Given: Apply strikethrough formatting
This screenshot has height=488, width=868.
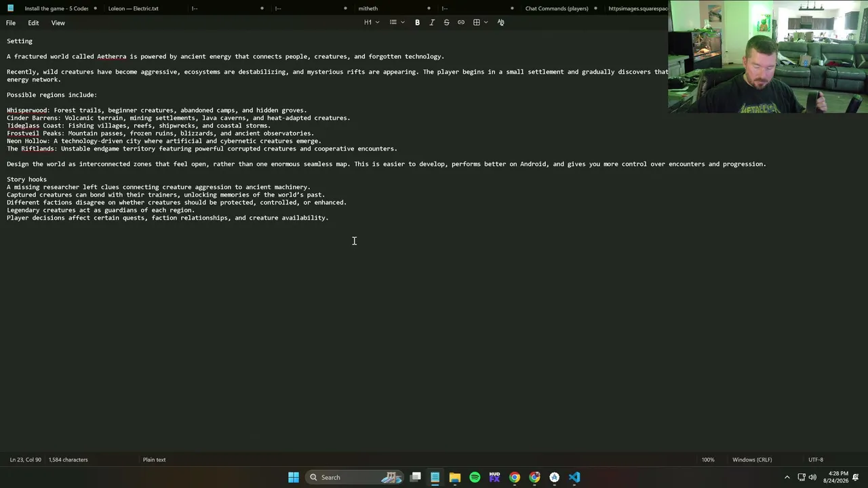Looking at the screenshot, I should point(446,22).
